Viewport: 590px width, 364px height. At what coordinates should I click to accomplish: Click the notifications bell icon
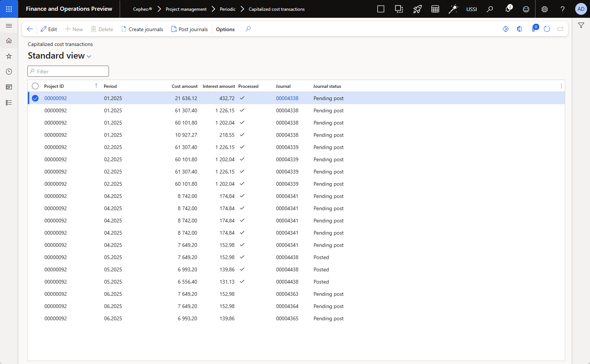[x=508, y=9]
